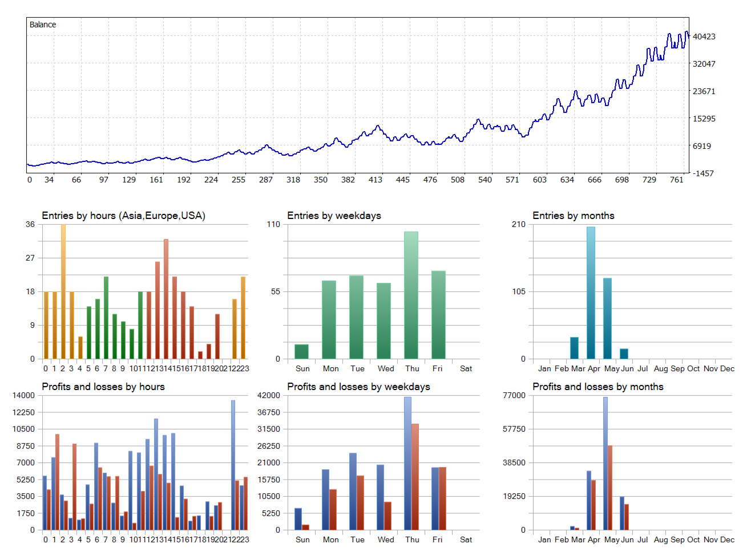Click the 'Profits and losses by weekdays' heading
The height and width of the screenshot is (560, 755).
[x=358, y=387]
